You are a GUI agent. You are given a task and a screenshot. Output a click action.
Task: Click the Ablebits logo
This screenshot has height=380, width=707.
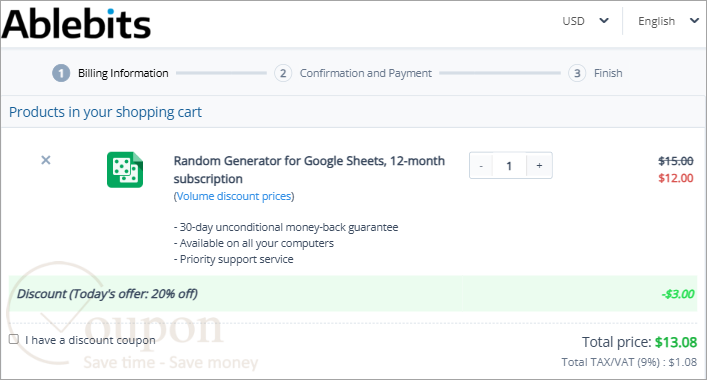(76, 23)
